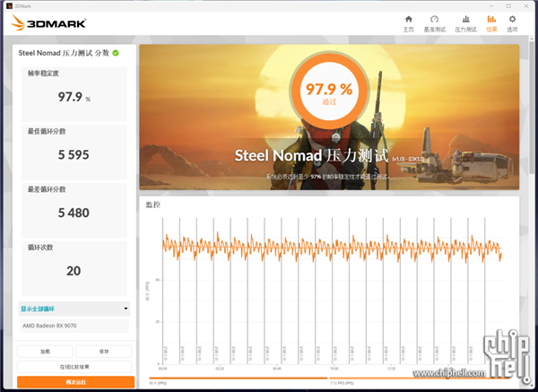Screen dimensions: 538x392
Task: Open Options (选项) gear icon
Action: coord(512,23)
